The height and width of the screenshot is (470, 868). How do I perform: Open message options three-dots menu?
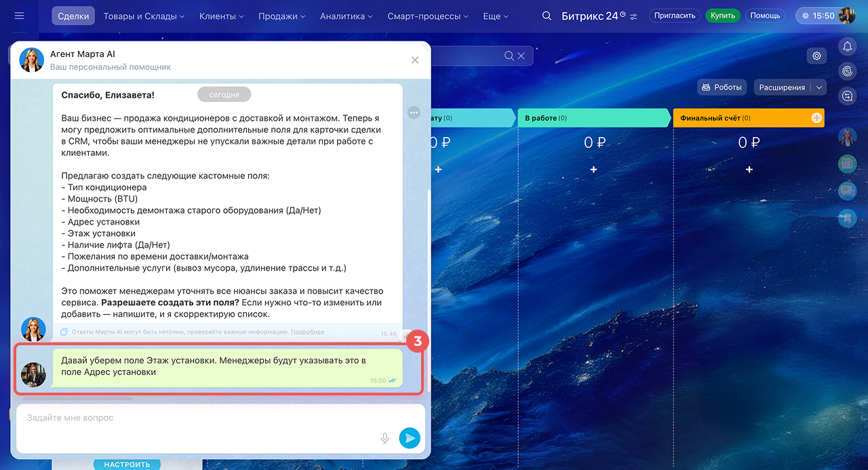(414, 113)
